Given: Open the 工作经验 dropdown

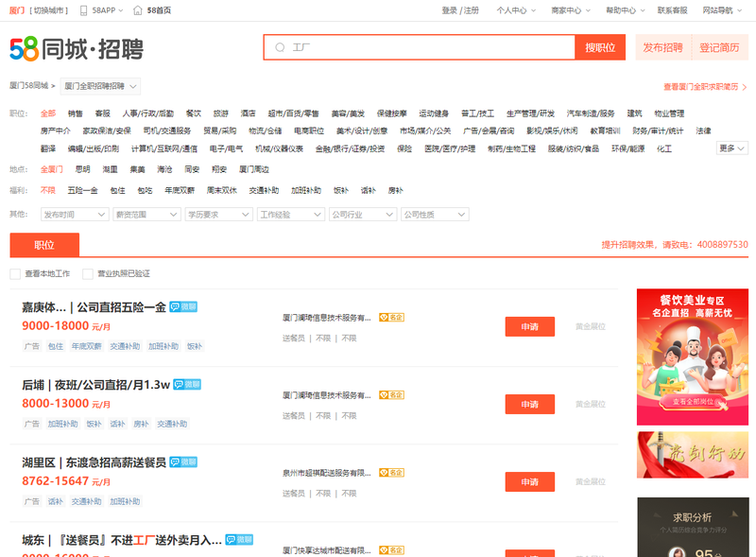Looking at the screenshot, I should coord(291,215).
